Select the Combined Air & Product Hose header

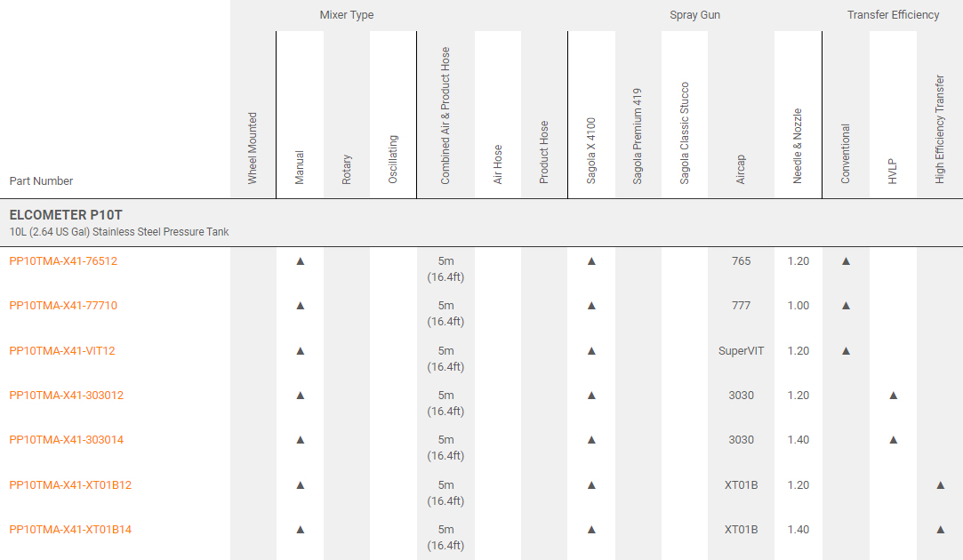445,116
